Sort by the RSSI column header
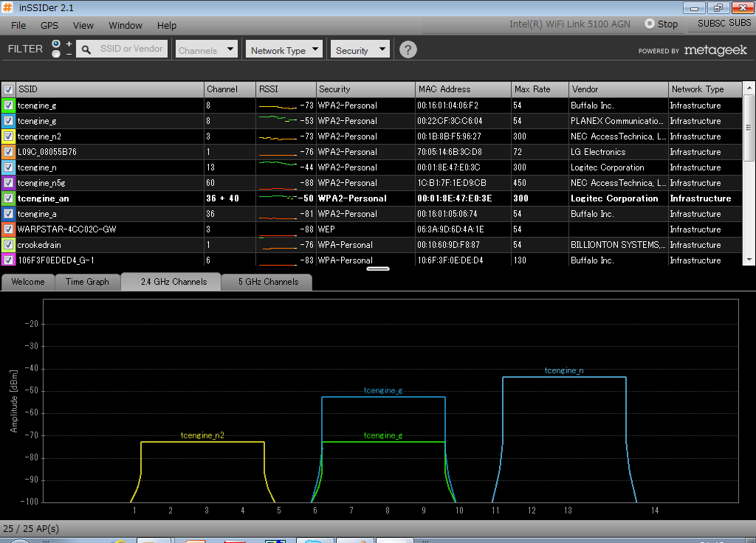756x543 pixels. (286, 89)
